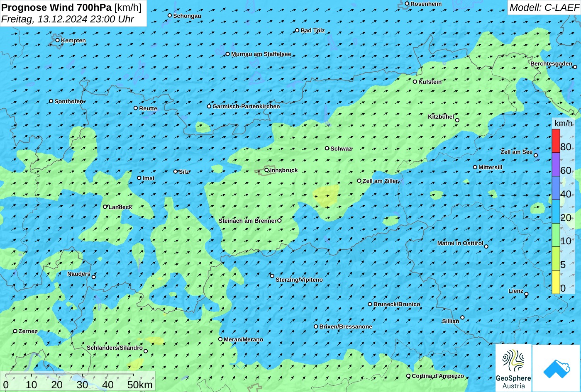Viewport: 581px width, 392px height.
Task: Click the Meran/Merano marker dot
Action: click(x=220, y=339)
